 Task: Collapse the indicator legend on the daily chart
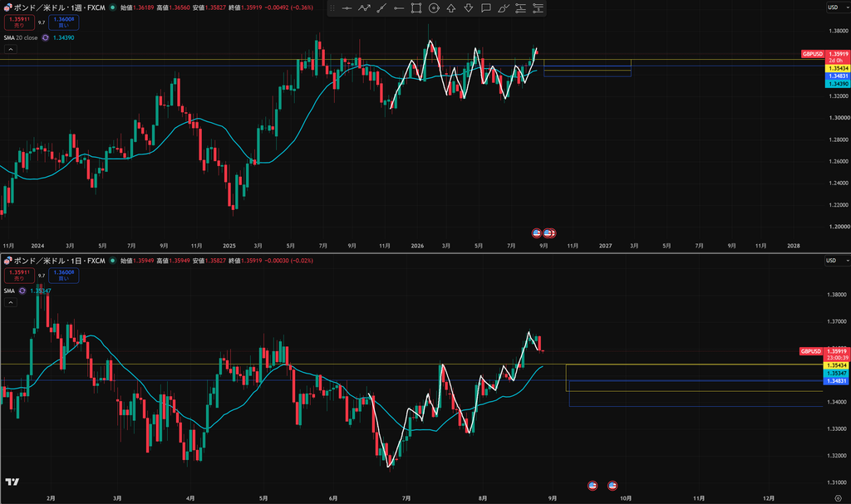pos(10,302)
